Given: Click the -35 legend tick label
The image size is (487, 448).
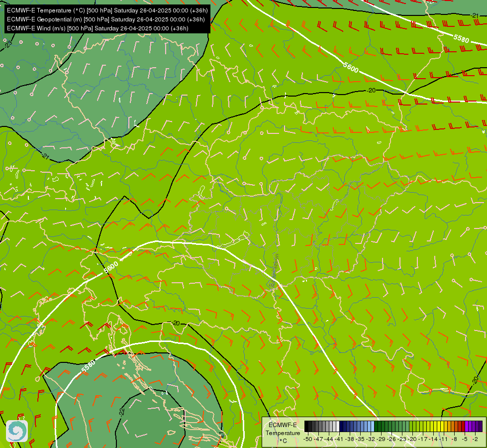Looking at the screenshot, I should pos(360,439).
